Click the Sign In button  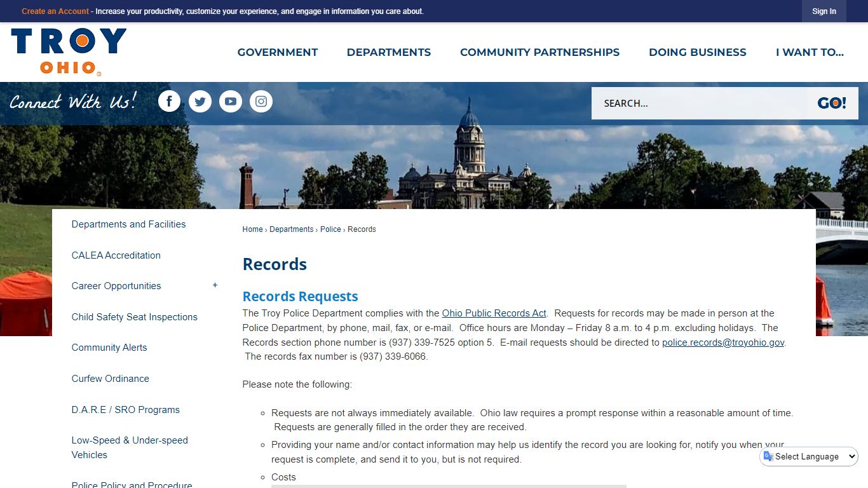click(x=824, y=11)
